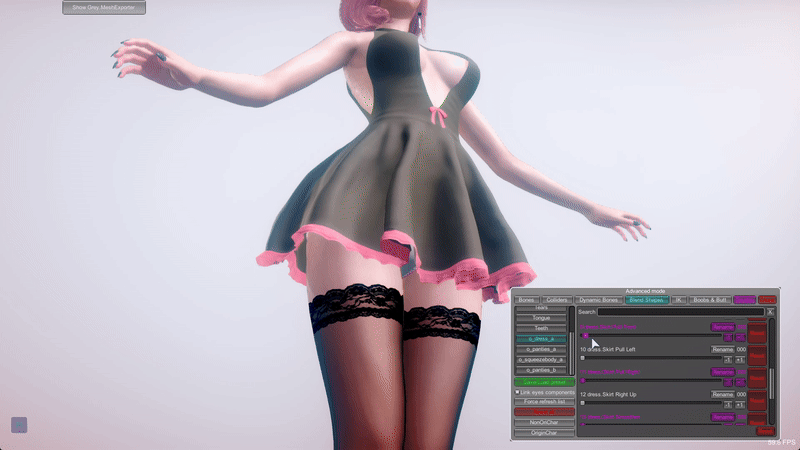Click -1 stepper for Skirt Right Up
This screenshot has width=800, height=450.
click(728, 404)
